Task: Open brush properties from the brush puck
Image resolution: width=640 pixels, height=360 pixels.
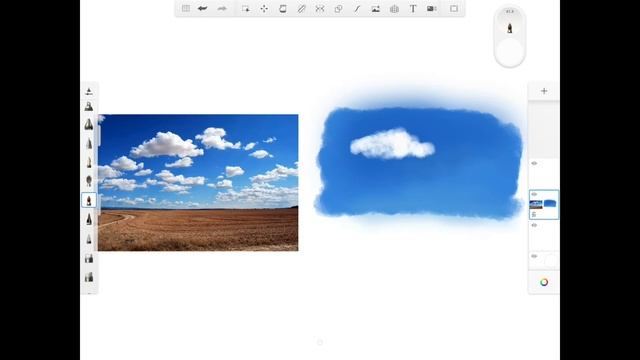Action: point(510,28)
